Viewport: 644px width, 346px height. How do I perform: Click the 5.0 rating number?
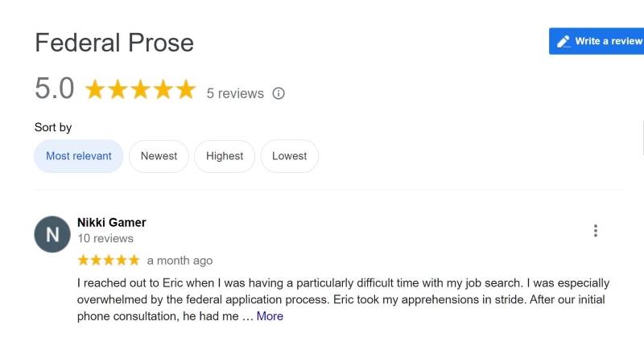[x=54, y=89]
